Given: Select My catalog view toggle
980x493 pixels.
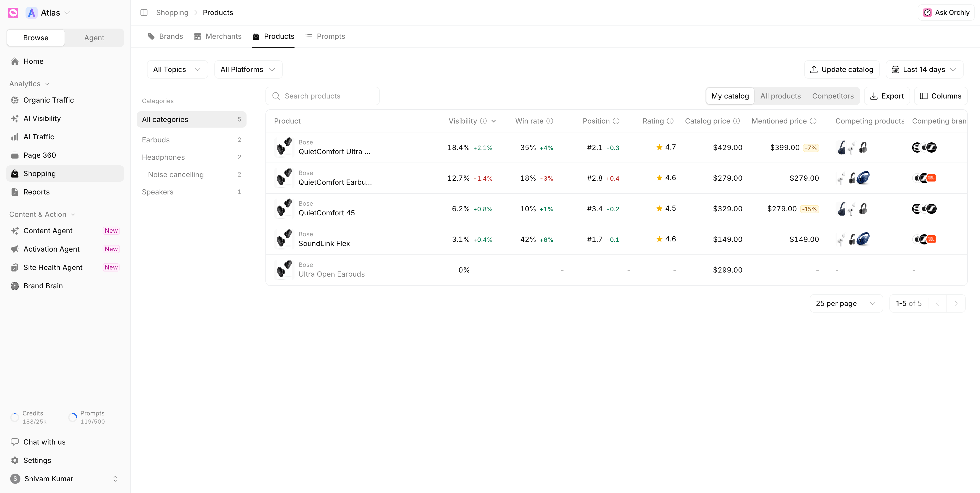Looking at the screenshot, I should coord(730,96).
